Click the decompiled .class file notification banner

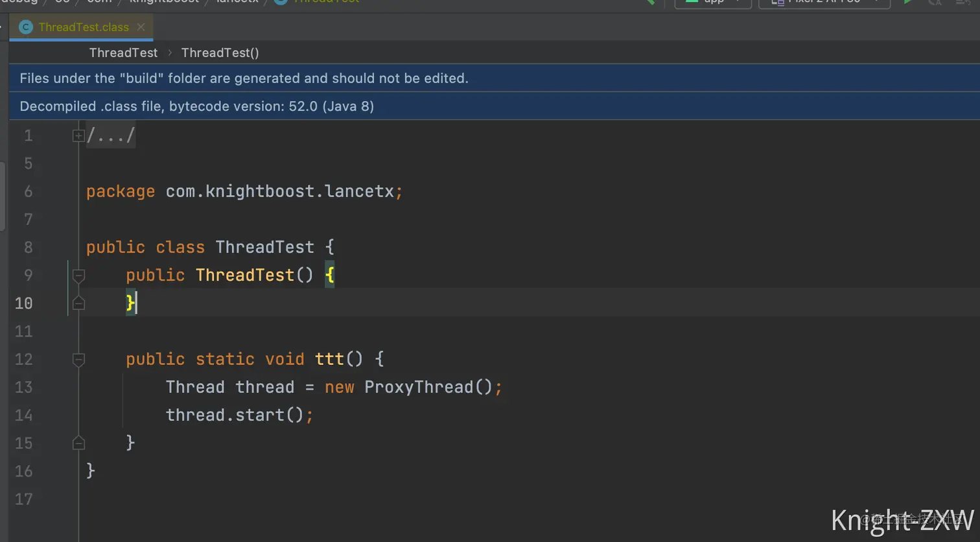pos(495,106)
